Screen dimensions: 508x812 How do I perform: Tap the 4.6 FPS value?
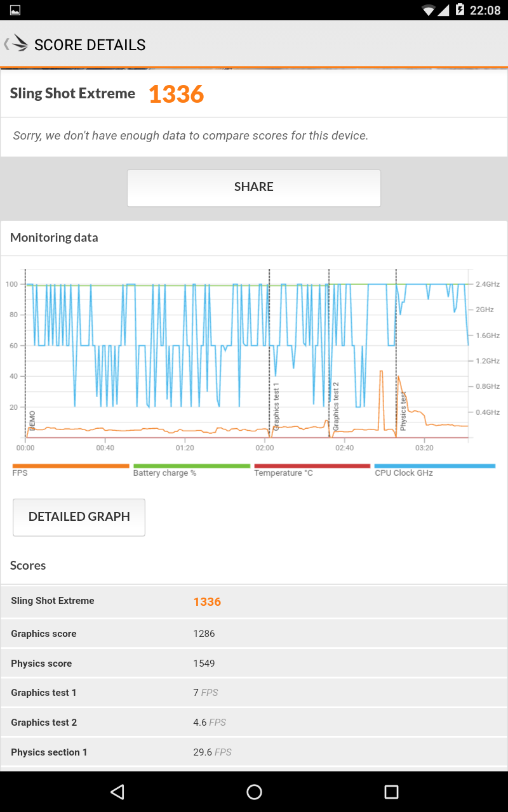(x=210, y=723)
